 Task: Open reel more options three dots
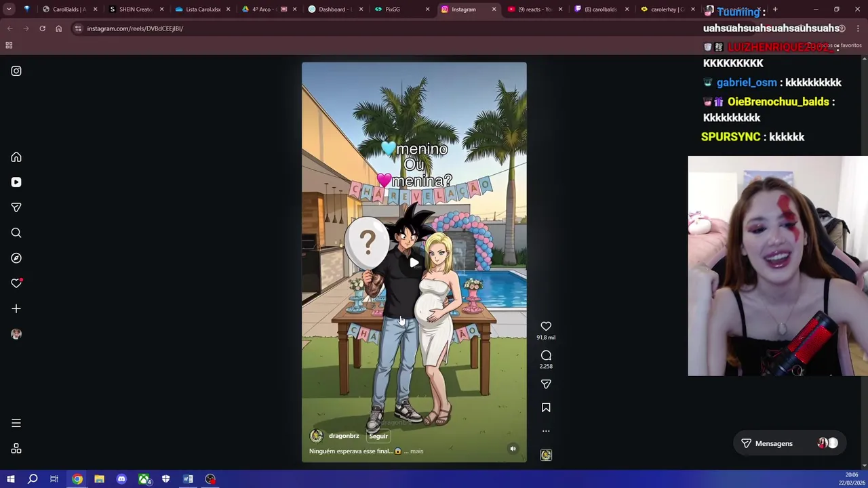click(x=546, y=431)
